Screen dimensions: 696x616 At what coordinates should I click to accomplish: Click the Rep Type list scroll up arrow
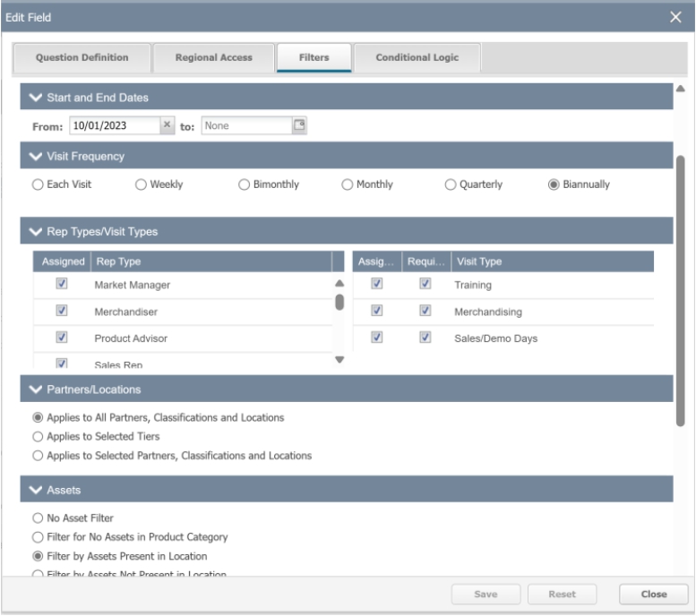(x=339, y=283)
